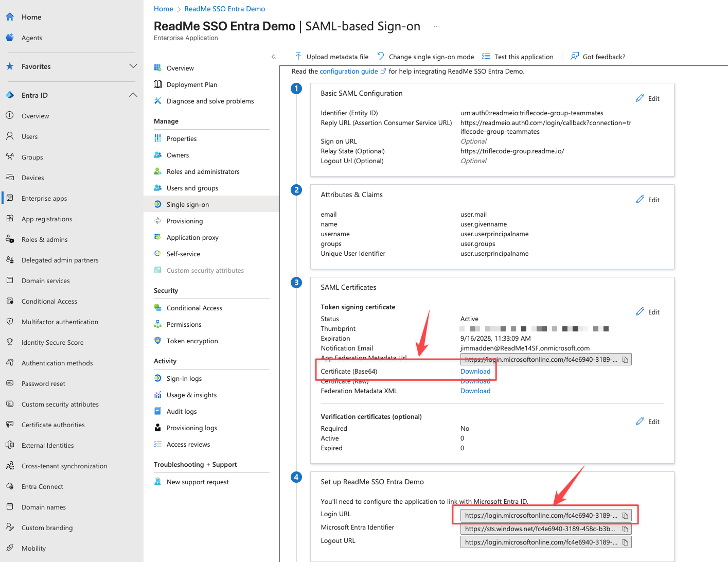728x562 pixels.
Task: Open Roles and administrators
Action: pyautogui.click(x=203, y=171)
